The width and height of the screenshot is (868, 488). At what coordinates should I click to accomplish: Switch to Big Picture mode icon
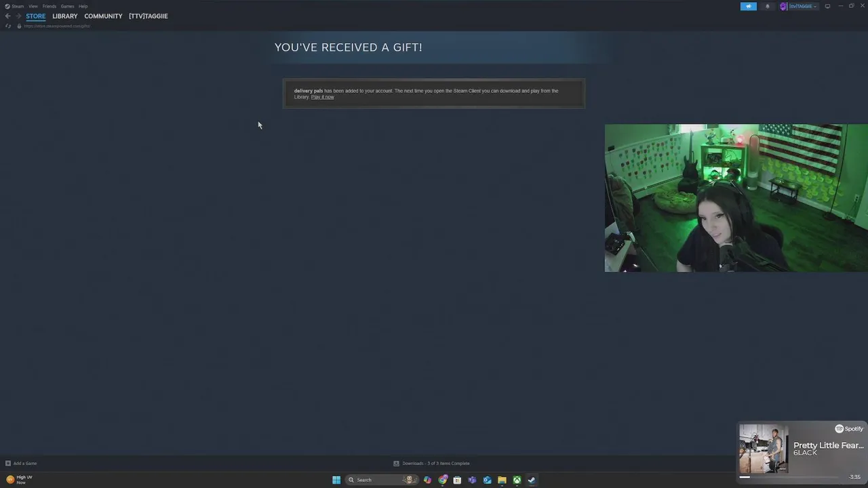pos(827,6)
